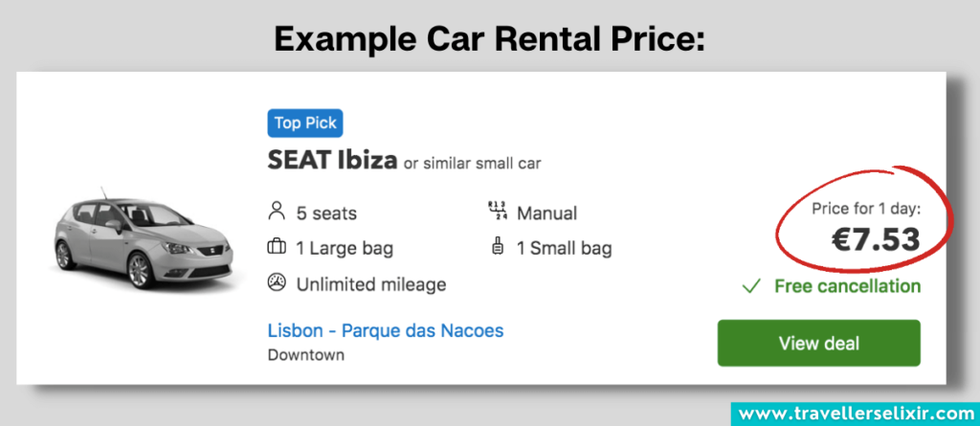Click the SEAT Ibiza car title
Viewport: 980px width, 426px height.
(x=332, y=161)
